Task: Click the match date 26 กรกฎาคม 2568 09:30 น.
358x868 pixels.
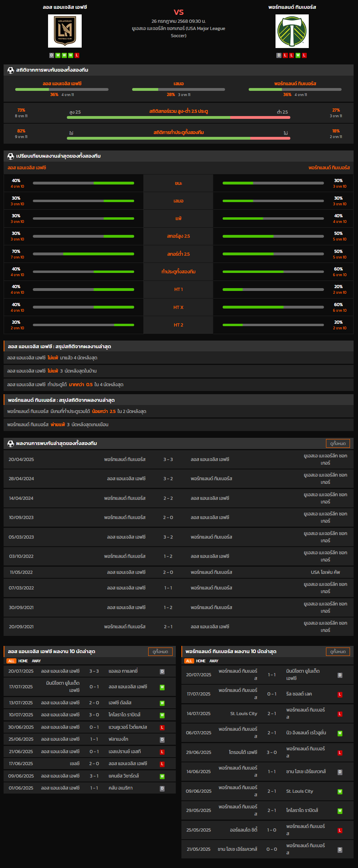Action: tap(179, 21)
